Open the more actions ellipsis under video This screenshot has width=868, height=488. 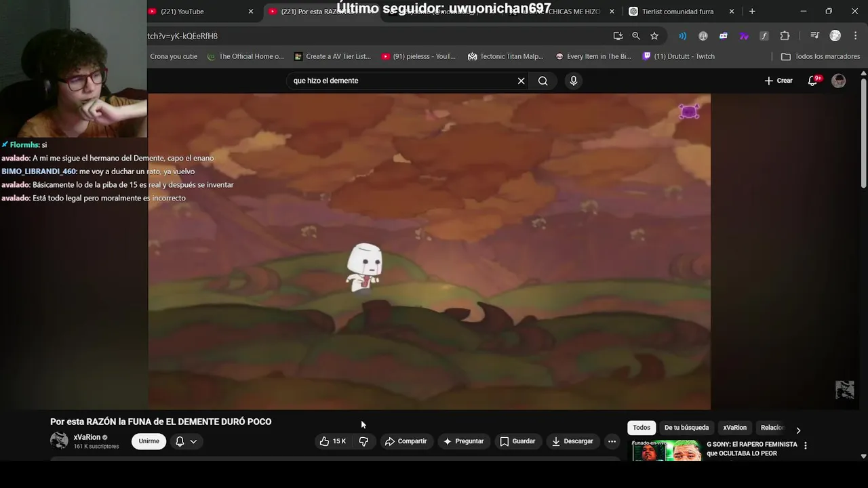pyautogui.click(x=612, y=441)
